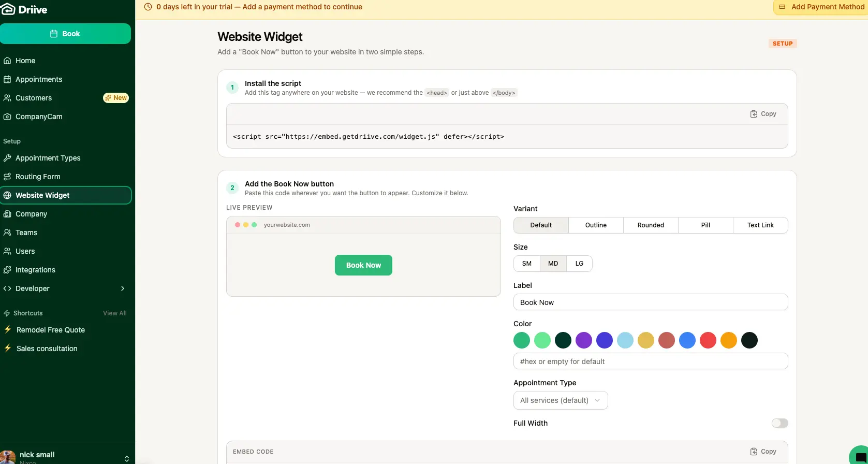Choose the Default button variant

(541, 225)
